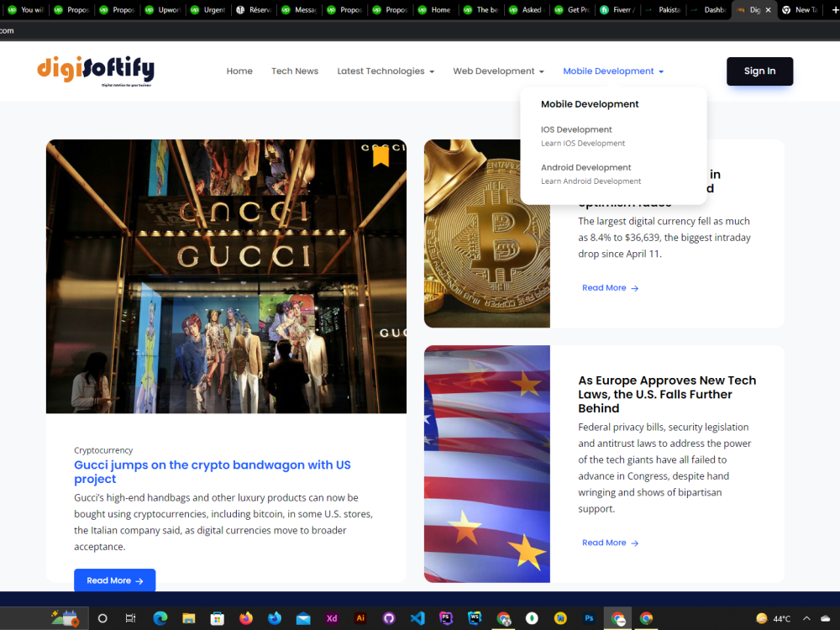
Task: Expand the Web Development dropdown
Action: coord(499,71)
